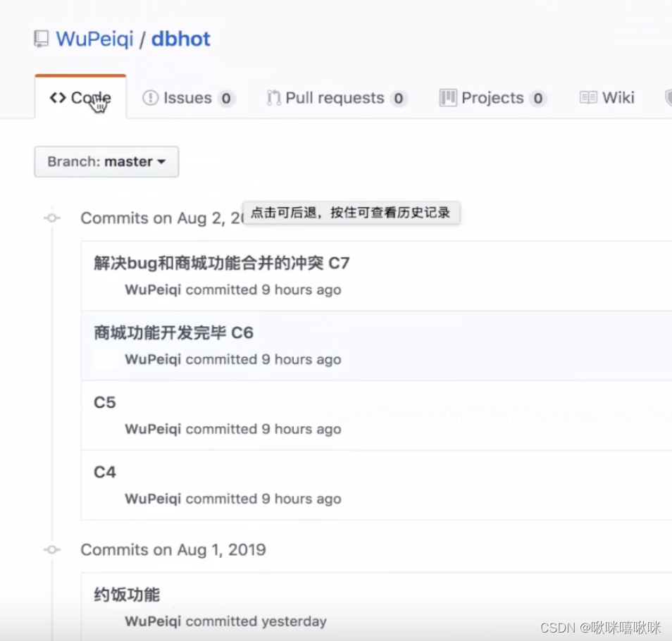Click committed 9 hours ago on C5
The width and height of the screenshot is (672, 641).
coord(263,430)
